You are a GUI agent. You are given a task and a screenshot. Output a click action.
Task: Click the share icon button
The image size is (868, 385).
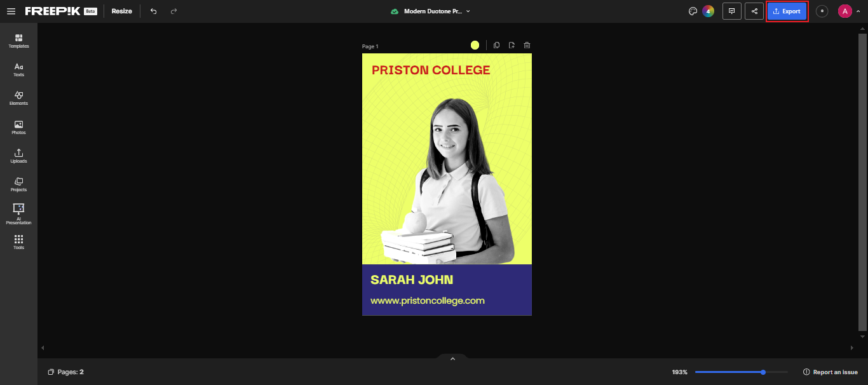754,11
